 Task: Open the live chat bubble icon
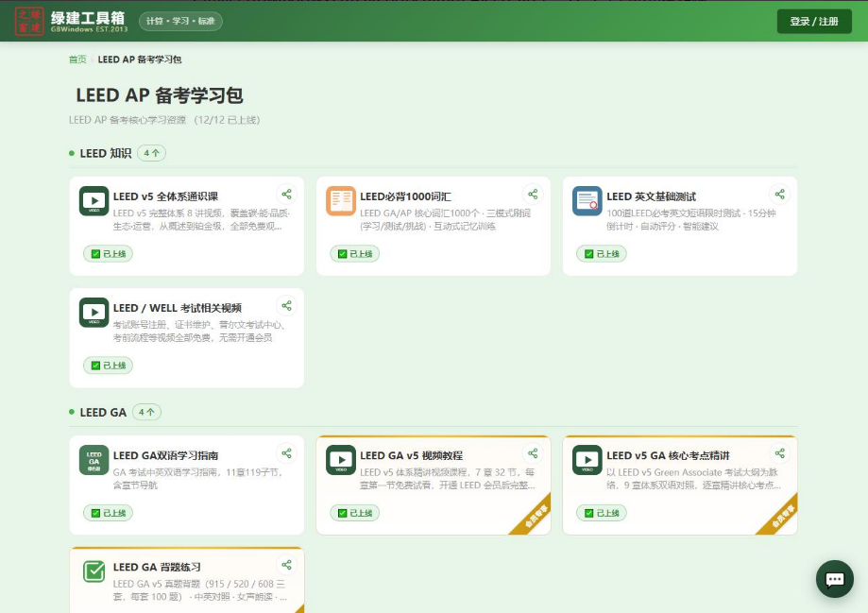834,579
